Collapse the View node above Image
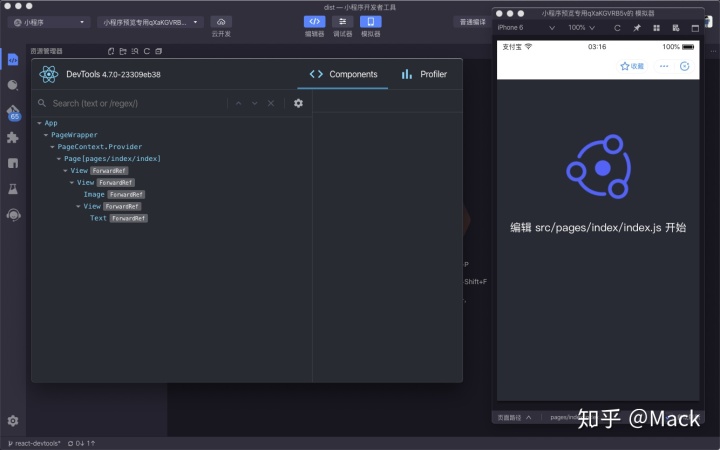Image resolution: width=720 pixels, height=450 pixels. pyautogui.click(x=72, y=183)
